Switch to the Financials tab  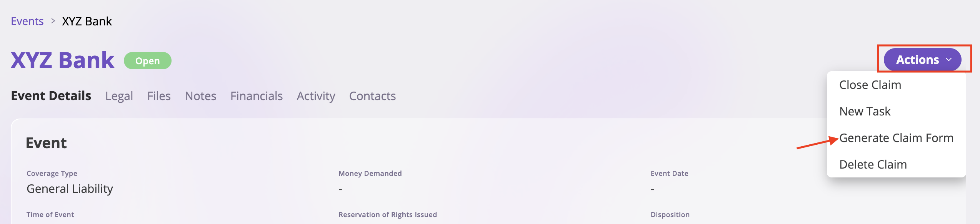(x=257, y=96)
